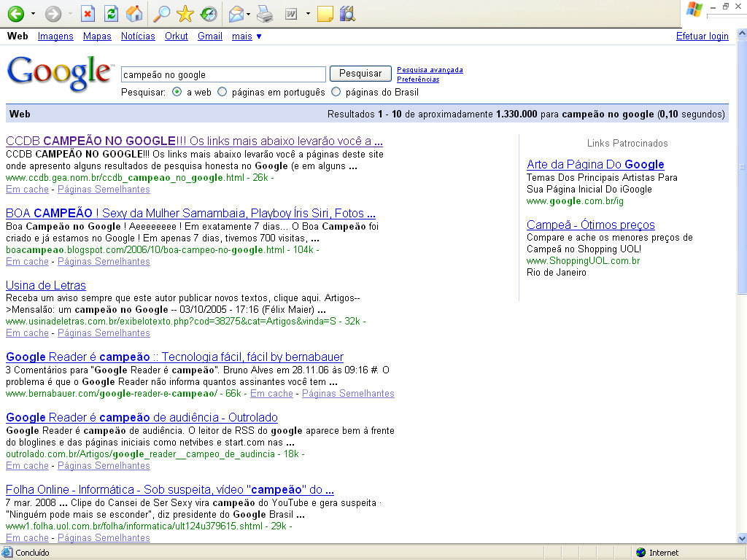The height and width of the screenshot is (560, 747).
Task: Go to Home page via house icon
Action: (134, 14)
